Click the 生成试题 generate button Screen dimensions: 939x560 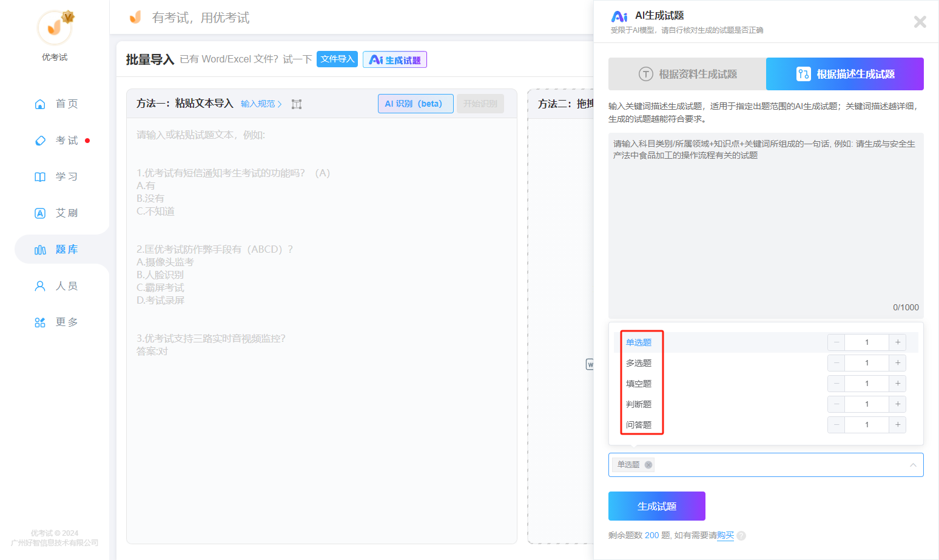click(x=657, y=506)
